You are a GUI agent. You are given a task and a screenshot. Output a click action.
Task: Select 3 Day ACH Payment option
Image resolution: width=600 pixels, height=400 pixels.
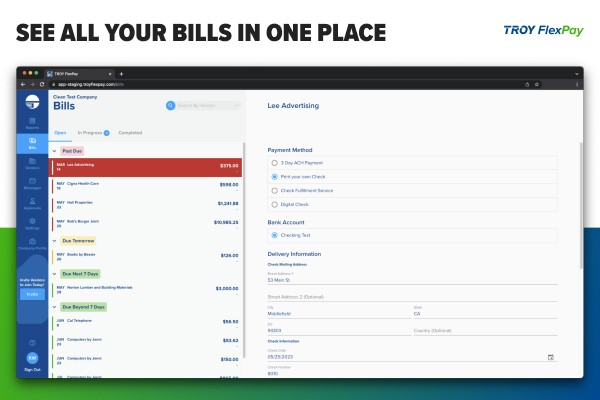click(x=274, y=163)
